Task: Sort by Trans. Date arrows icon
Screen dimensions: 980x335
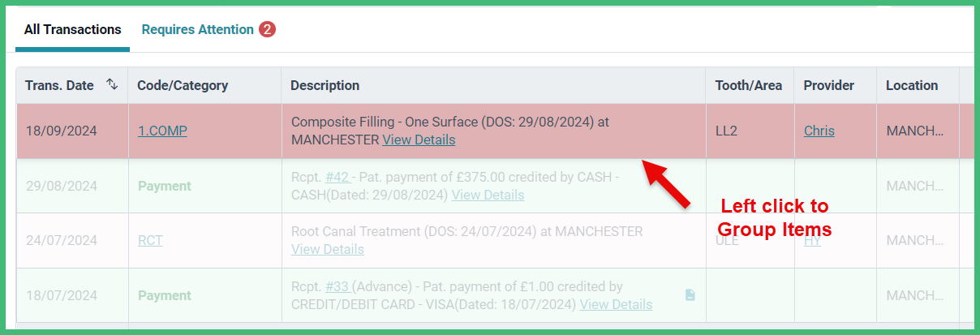Action: pos(112,84)
